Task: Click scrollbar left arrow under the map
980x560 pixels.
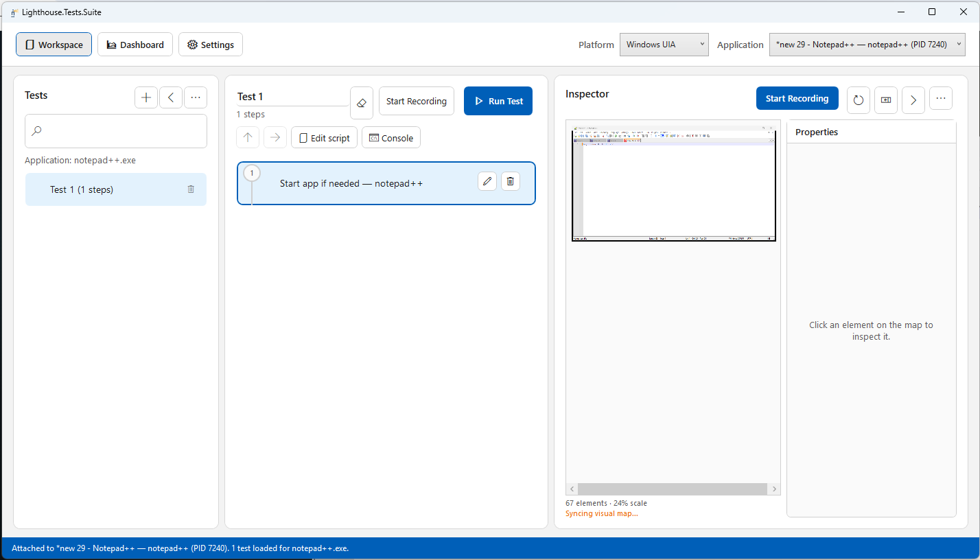Action: pos(572,489)
